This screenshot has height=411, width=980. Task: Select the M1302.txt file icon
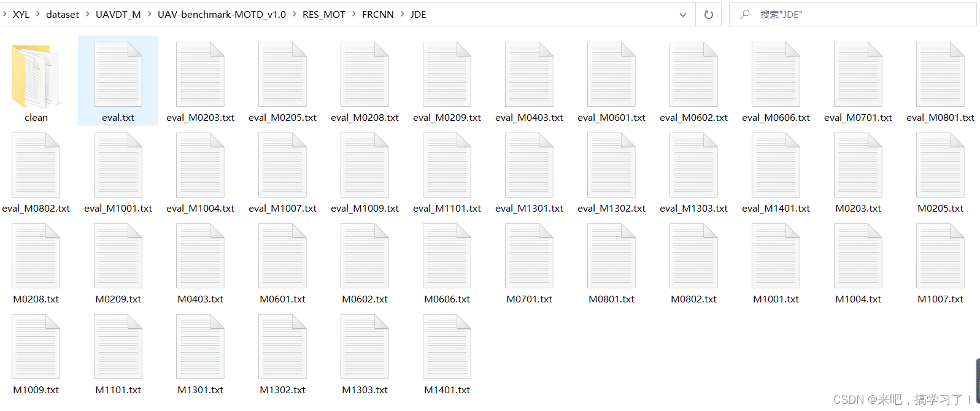[282, 347]
